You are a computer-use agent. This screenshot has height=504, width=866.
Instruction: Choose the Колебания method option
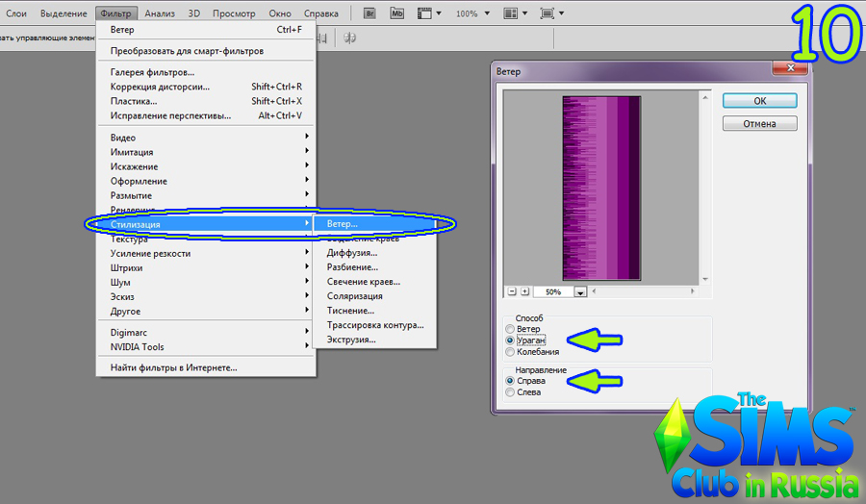point(510,352)
